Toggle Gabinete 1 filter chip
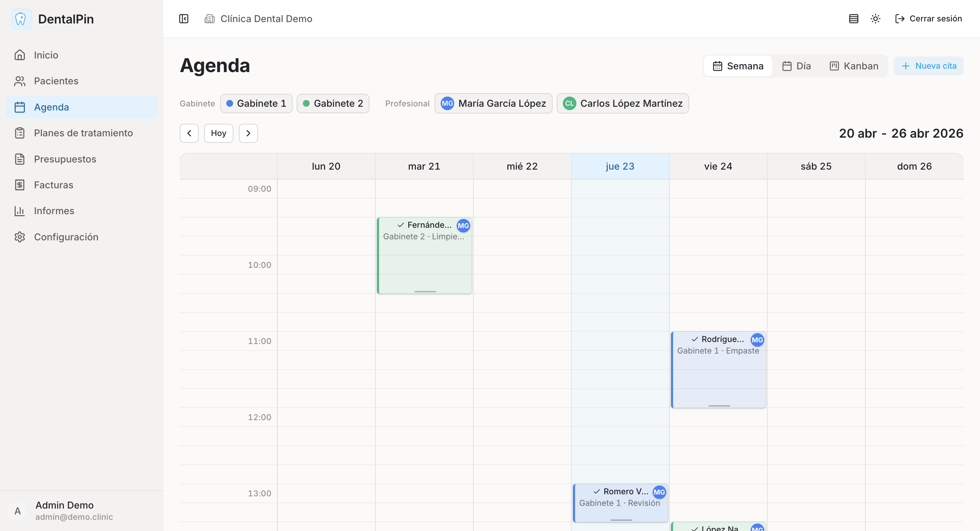Viewport: 980px width, 531px height. (256, 103)
